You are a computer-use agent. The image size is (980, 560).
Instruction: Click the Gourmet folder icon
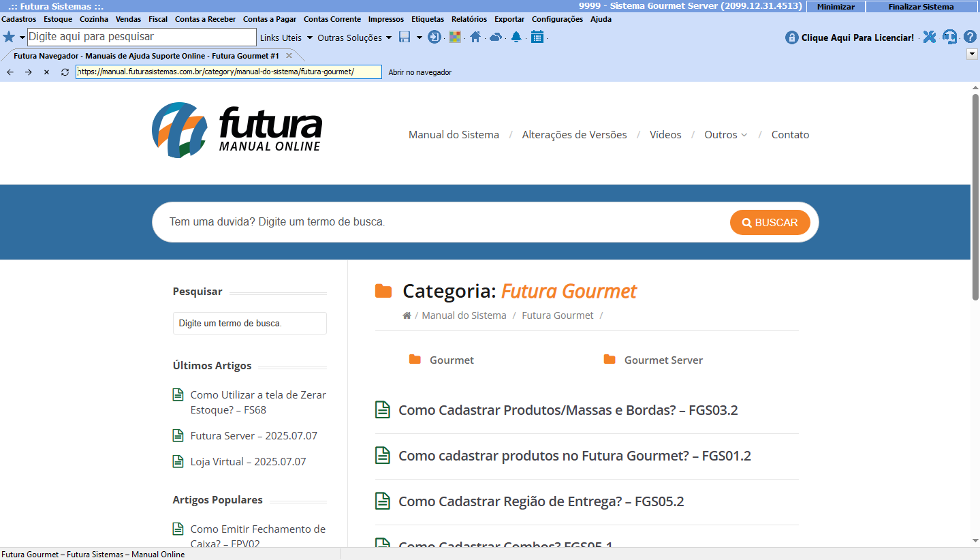[x=415, y=359]
